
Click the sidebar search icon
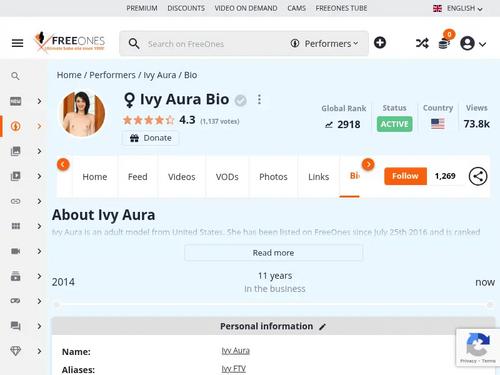point(15,76)
